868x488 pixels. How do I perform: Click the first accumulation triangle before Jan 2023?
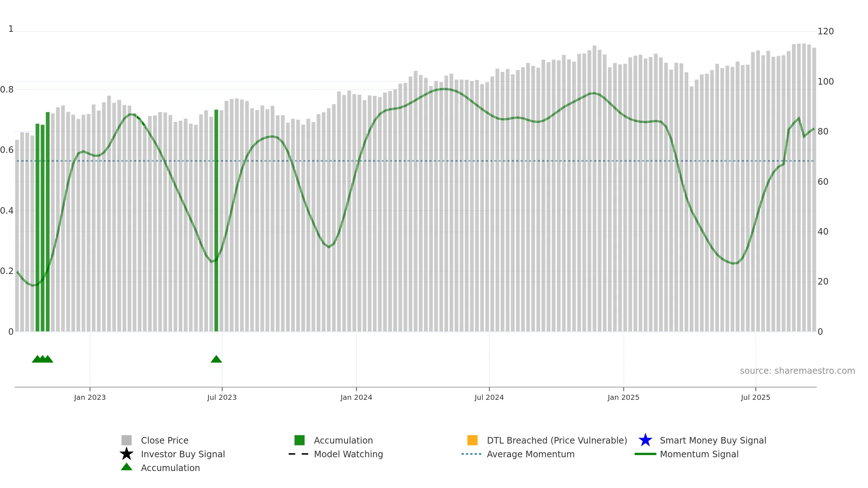tap(37, 359)
